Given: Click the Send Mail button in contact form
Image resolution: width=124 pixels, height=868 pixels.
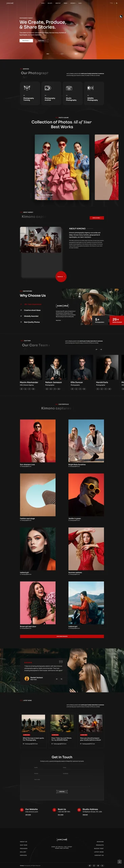Looking at the screenshot, I should [62, 792].
